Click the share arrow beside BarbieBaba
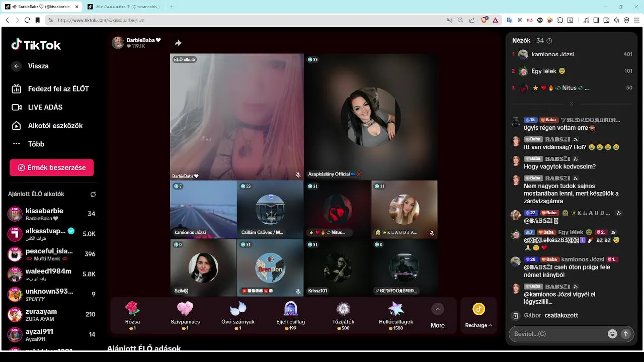Viewport: 644px width, 362px height. [178, 43]
